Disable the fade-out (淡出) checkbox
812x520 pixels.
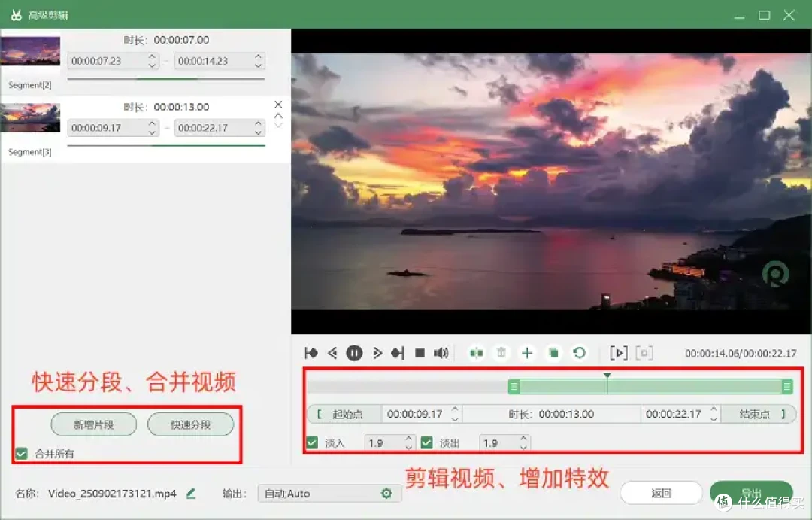click(x=427, y=442)
